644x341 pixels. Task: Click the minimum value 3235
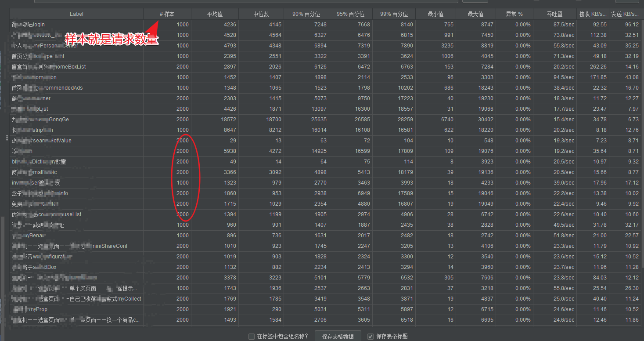coord(447,46)
